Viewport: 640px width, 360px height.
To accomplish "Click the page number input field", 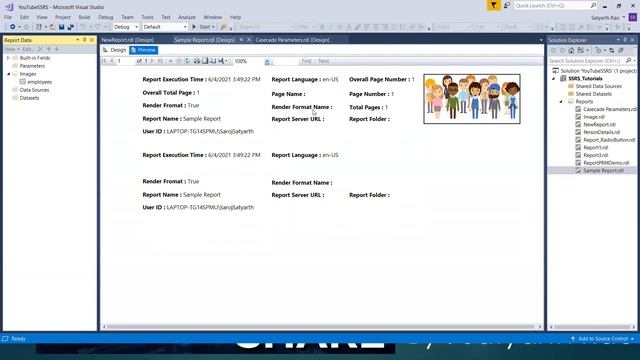I will [x=125, y=61].
